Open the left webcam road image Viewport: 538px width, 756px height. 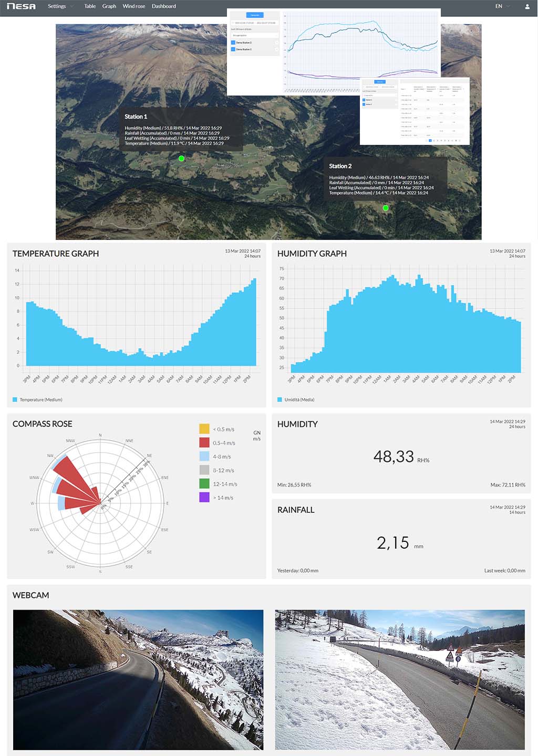tap(138, 679)
